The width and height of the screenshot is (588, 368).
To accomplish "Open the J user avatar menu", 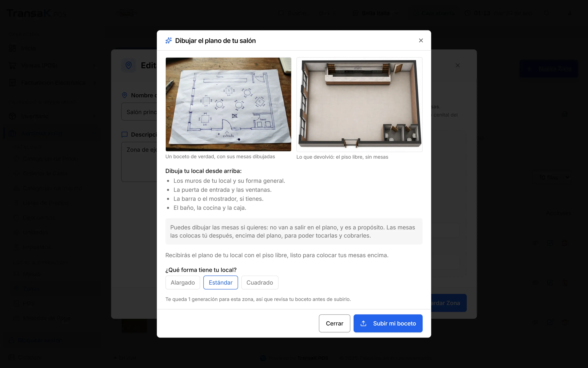I will coord(569,13).
